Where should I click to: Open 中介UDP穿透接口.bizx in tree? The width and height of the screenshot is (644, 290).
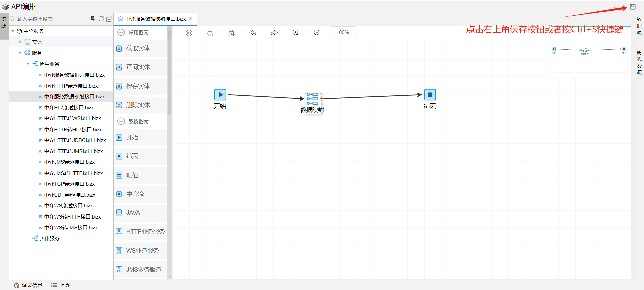[70, 195]
